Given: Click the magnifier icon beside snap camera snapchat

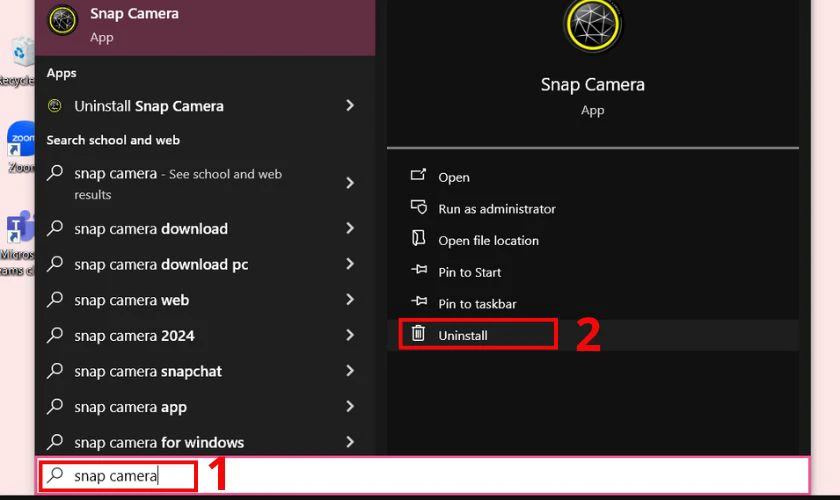Looking at the screenshot, I should [x=55, y=371].
